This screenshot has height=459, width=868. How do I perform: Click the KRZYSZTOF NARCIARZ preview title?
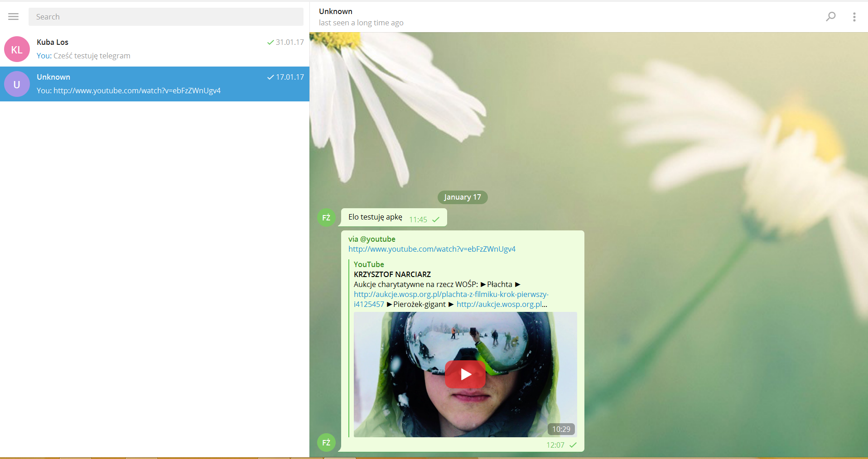pyautogui.click(x=392, y=274)
